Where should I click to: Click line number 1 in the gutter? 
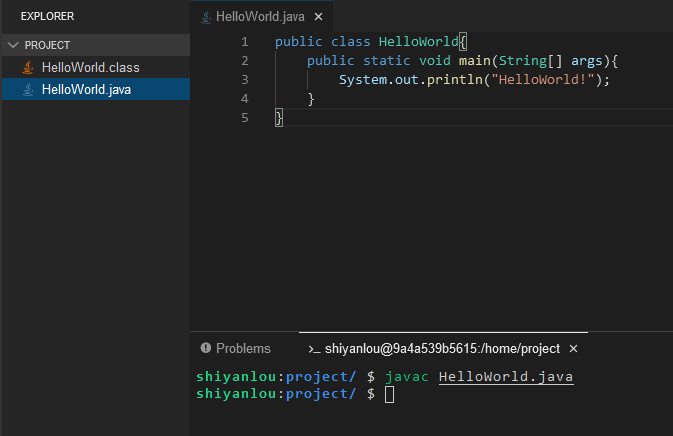pos(245,42)
